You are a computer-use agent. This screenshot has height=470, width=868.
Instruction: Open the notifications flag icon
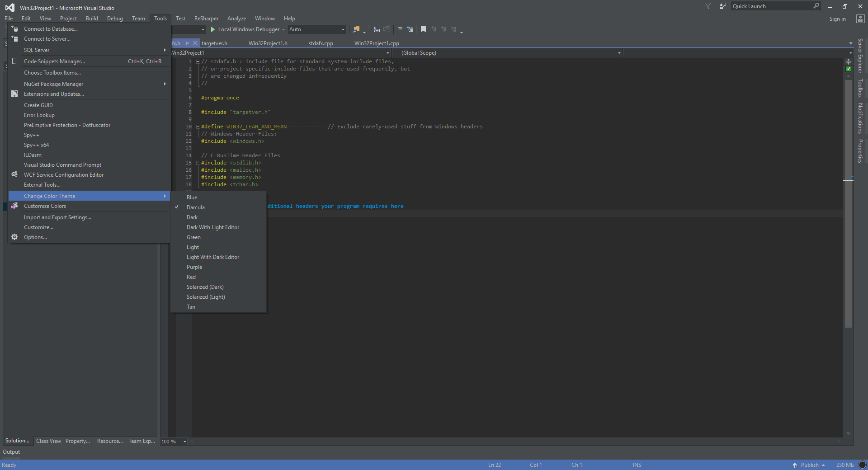click(x=708, y=6)
